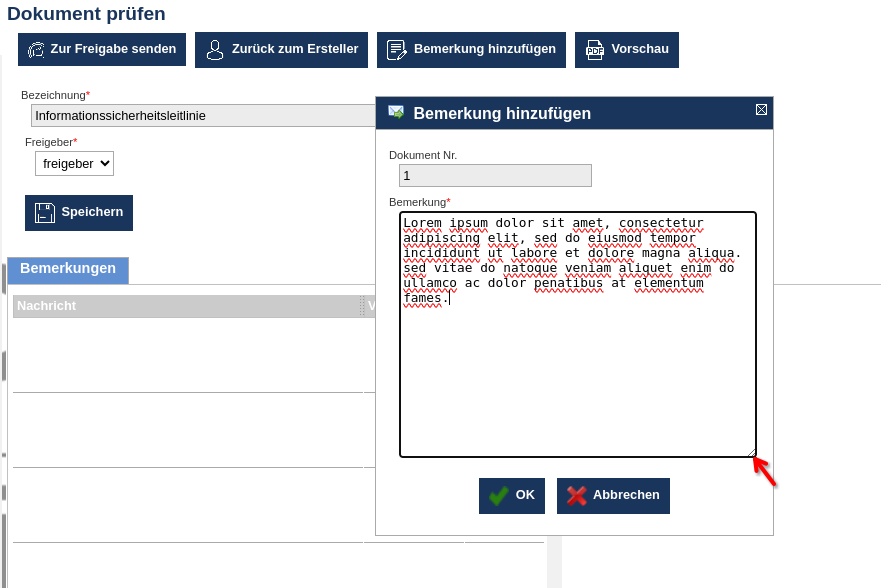
Task: Click the Dokument prüfen page heading
Action: click(87, 14)
